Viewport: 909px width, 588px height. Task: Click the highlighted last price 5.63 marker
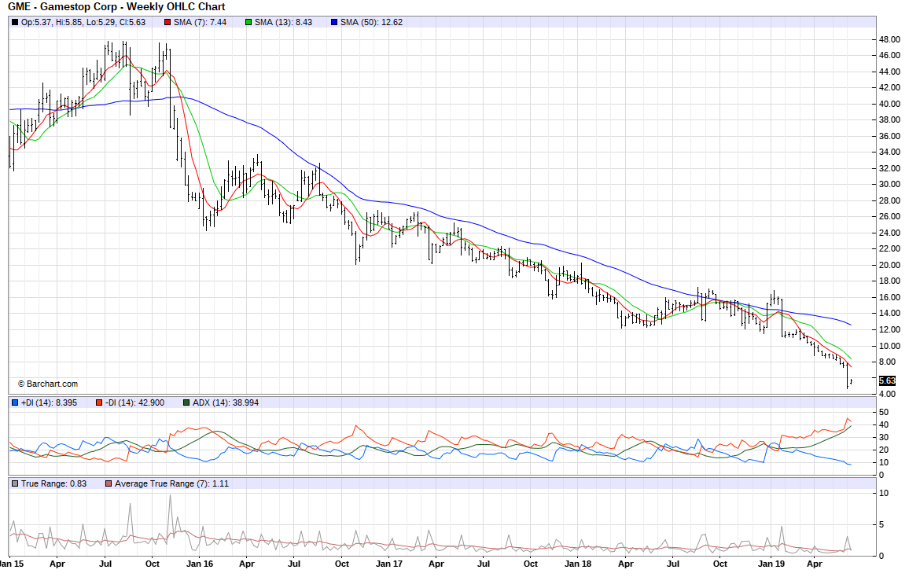coord(887,380)
